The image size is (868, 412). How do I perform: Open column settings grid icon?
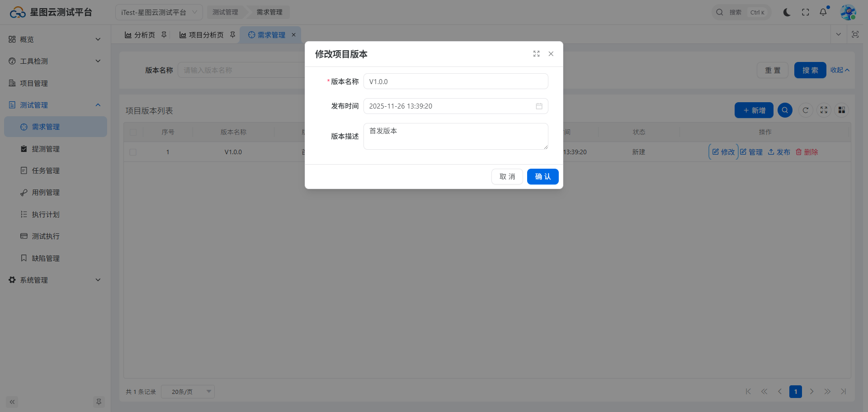(841, 110)
